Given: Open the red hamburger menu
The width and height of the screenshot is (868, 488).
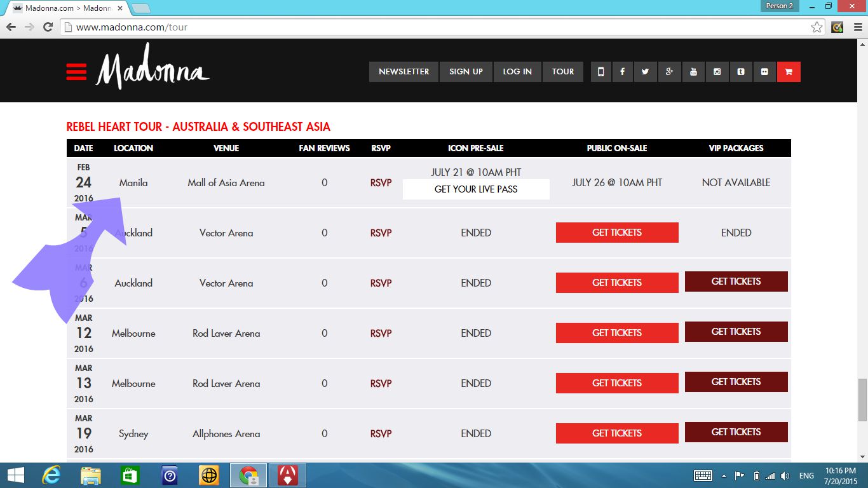Looking at the screenshot, I should [76, 72].
